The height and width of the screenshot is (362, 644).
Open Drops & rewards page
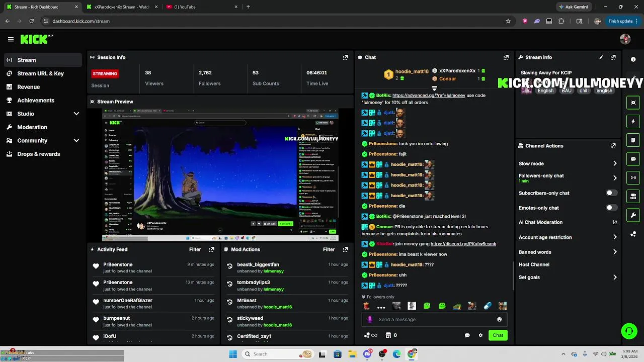click(x=43, y=154)
